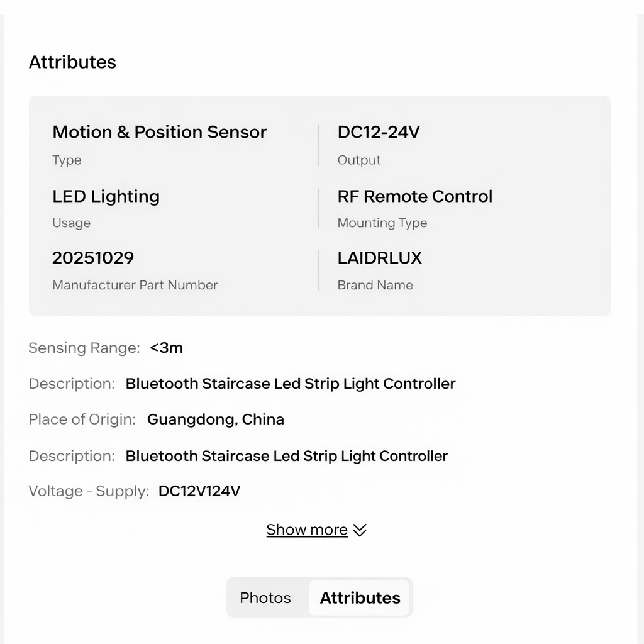This screenshot has width=644, height=644.
Task: Click the Brand Name label
Action: [x=375, y=285]
